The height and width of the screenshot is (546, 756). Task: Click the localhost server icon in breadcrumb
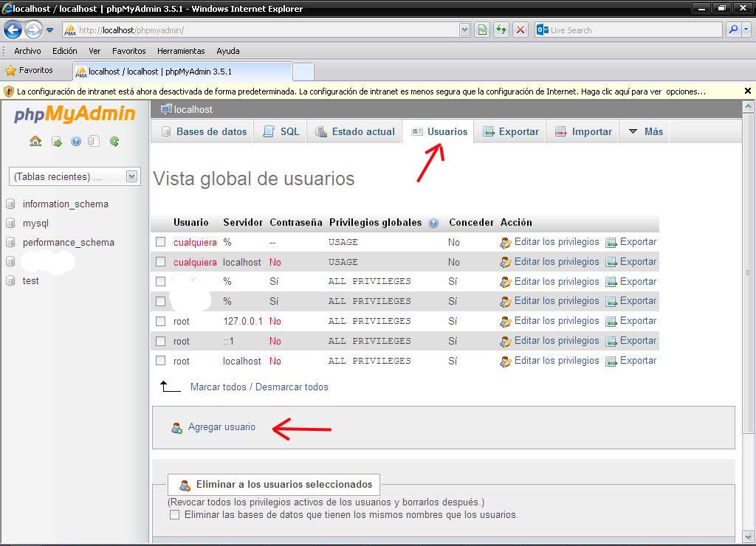click(x=166, y=109)
